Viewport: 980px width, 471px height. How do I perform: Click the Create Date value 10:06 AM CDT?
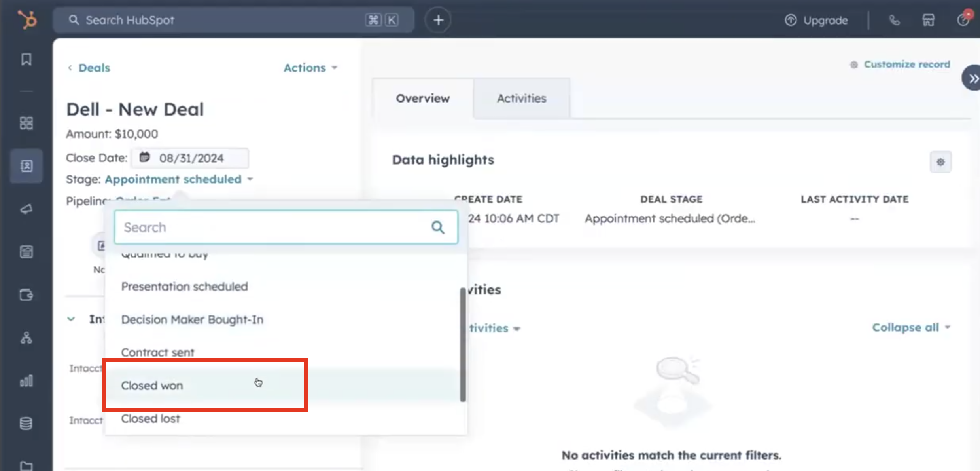(514, 218)
